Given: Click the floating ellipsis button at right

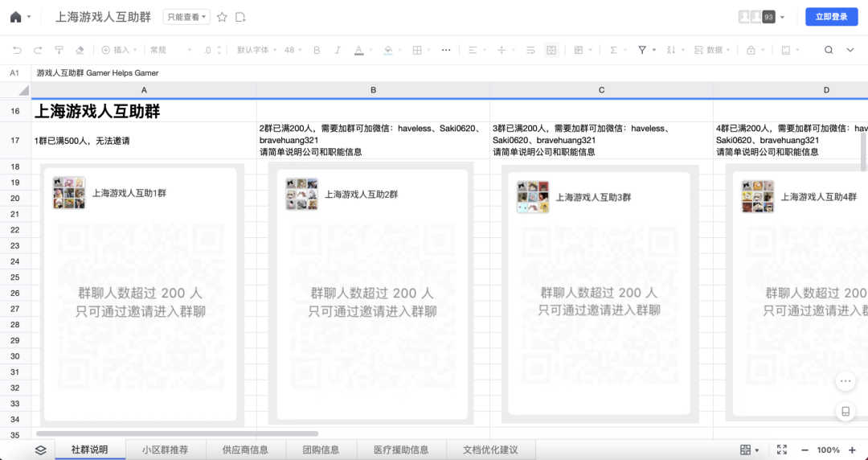Looking at the screenshot, I should pos(845,381).
